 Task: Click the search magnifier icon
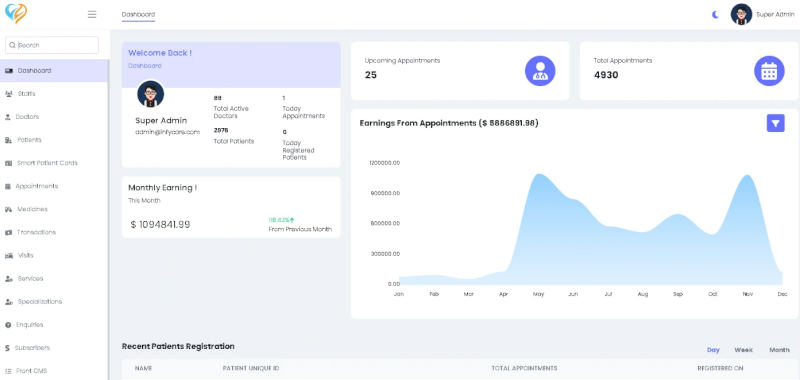coord(12,45)
